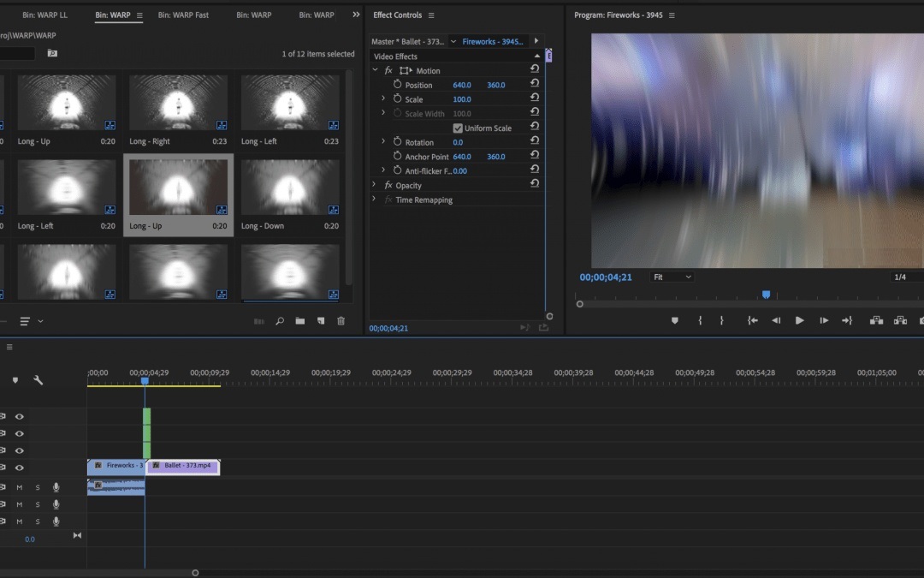Click the Mark Out button

point(721,320)
